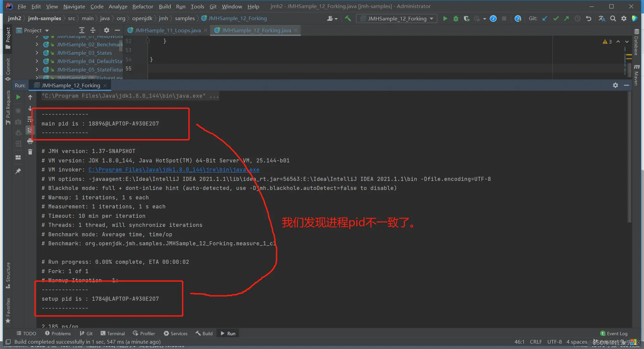This screenshot has width=644, height=349.
Task: Open the Translate plugin icon
Action: pos(602,18)
